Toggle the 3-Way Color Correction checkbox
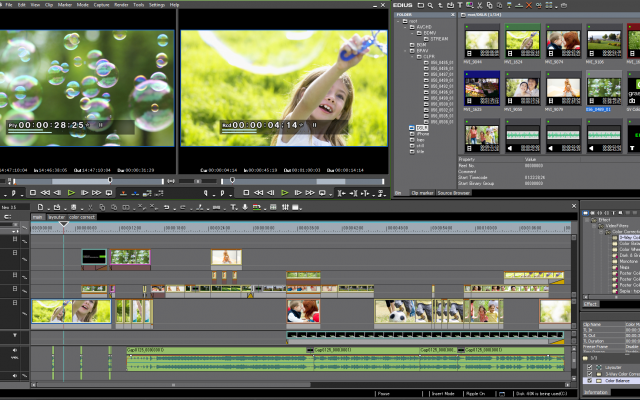This screenshot has height=400, width=640. click(x=589, y=374)
